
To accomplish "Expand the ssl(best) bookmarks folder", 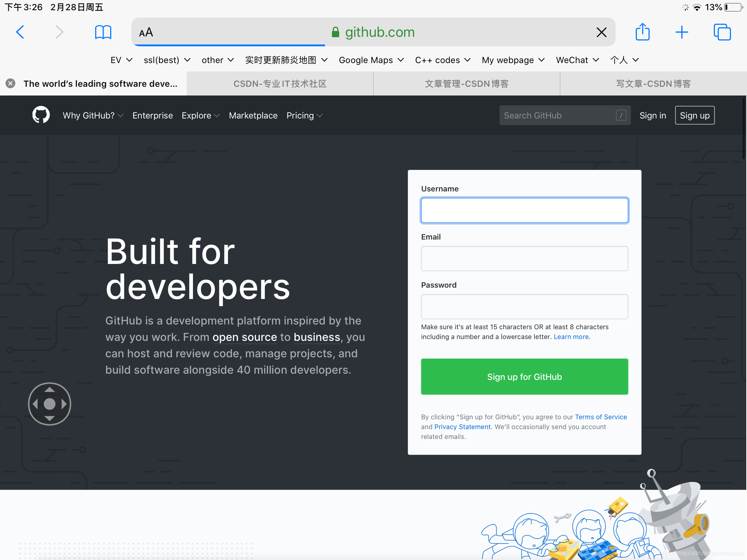I will click(167, 60).
